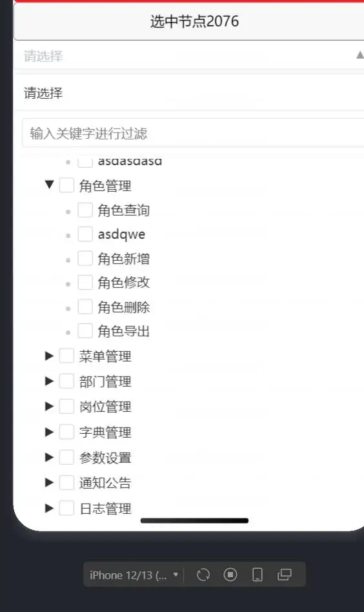The height and width of the screenshot is (612, 364).
Task: Click the stop recording circle icon
Action: click(230, 575)
